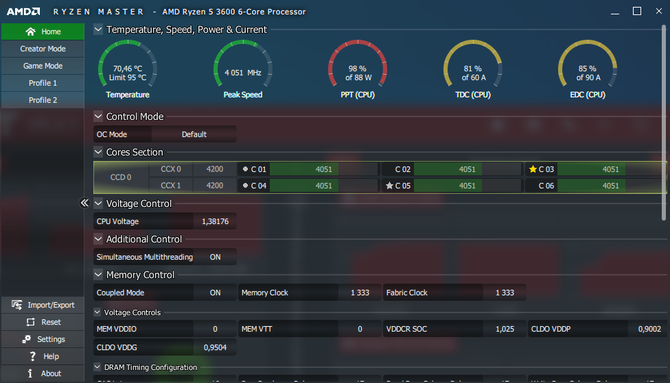The width and height of the screenshot is (670, 383).
Task: Click the About info icon
Action: [30, 373]
